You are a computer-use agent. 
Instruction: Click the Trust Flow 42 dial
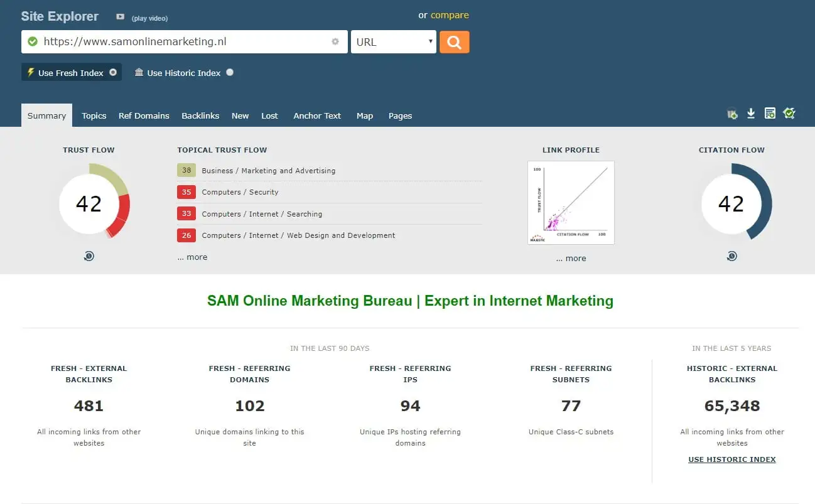pos(89,203)
